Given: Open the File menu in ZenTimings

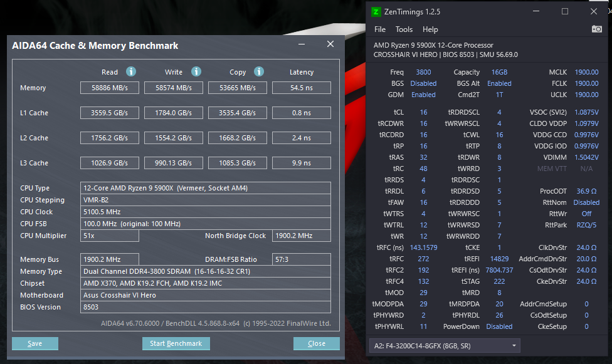Looking at the screenshot, I should tap(380, 29).
